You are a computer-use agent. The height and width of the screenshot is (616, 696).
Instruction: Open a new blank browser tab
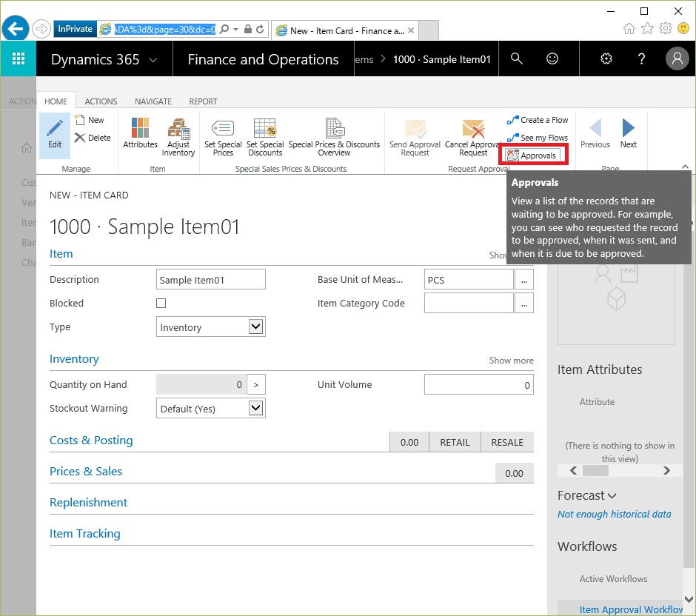click(429, 30)
